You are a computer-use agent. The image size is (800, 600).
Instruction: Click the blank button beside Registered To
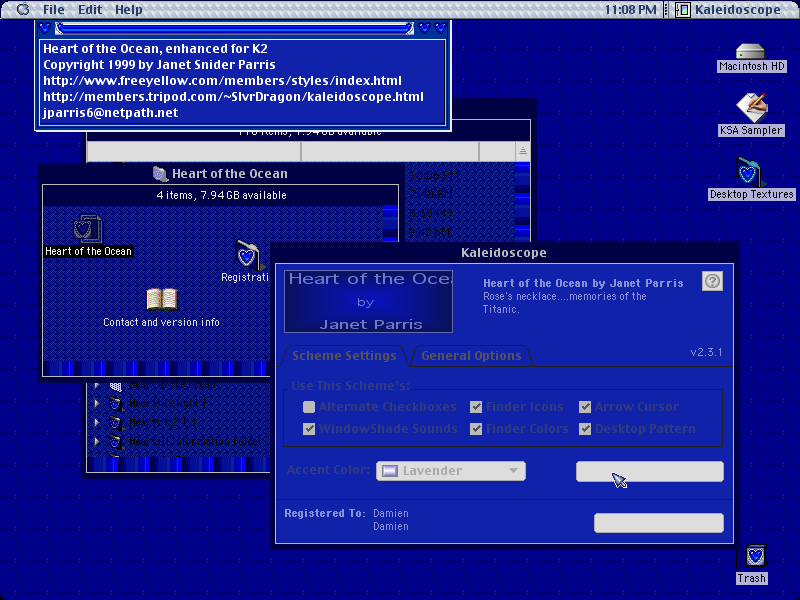659,523
